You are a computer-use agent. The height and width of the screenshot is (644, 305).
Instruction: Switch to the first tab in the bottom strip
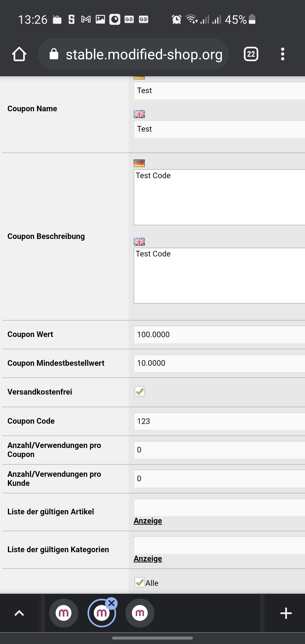pyautogui.click(x=64, y=613)
